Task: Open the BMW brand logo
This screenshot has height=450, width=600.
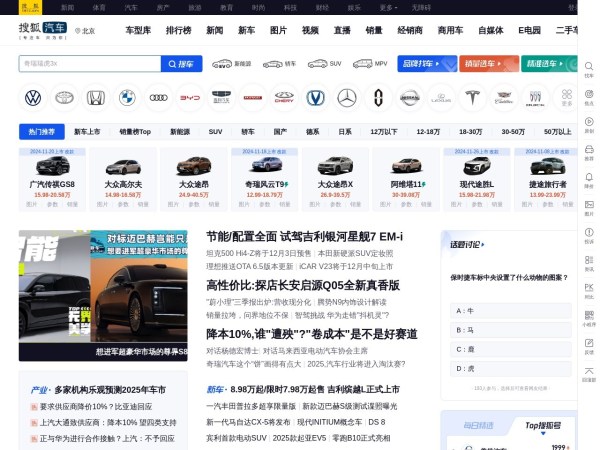Action: click(127, 98)
